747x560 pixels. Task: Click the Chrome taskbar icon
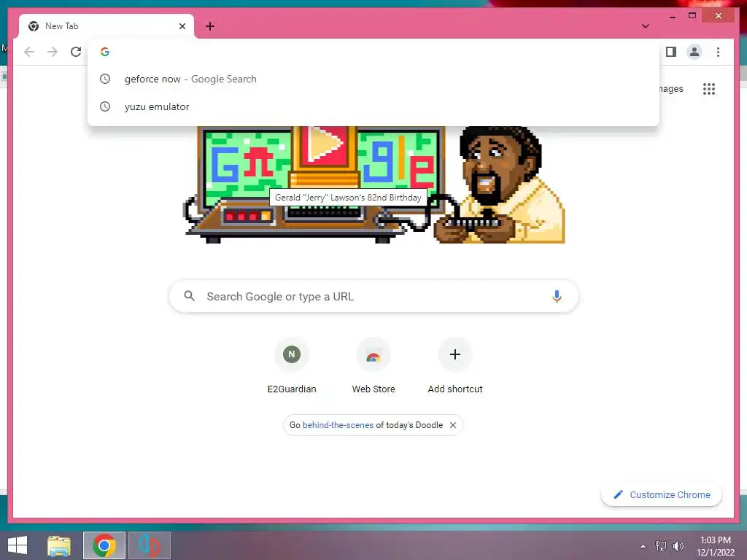(104, 545)
